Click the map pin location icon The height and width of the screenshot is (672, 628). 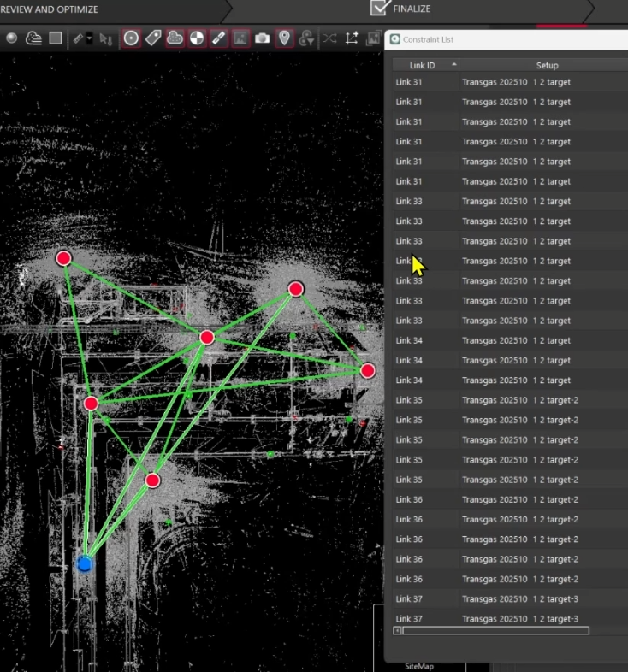284,38
